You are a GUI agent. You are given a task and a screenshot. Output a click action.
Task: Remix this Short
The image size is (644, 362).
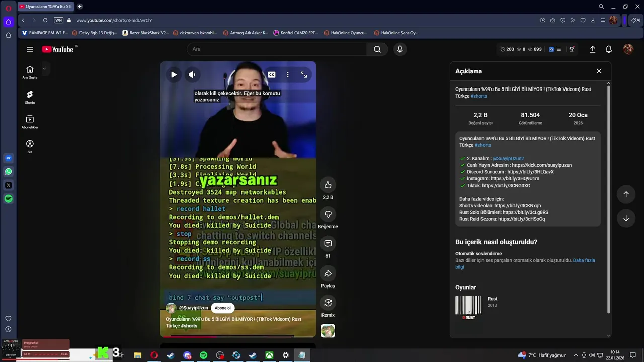click(328, 303)
